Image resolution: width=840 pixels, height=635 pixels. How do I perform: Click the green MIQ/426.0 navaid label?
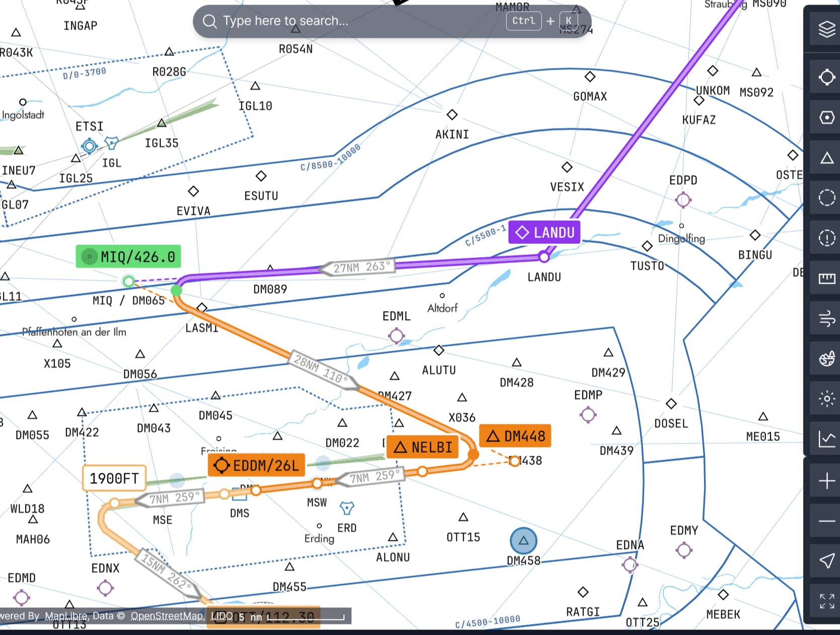(x=128, y=257)
